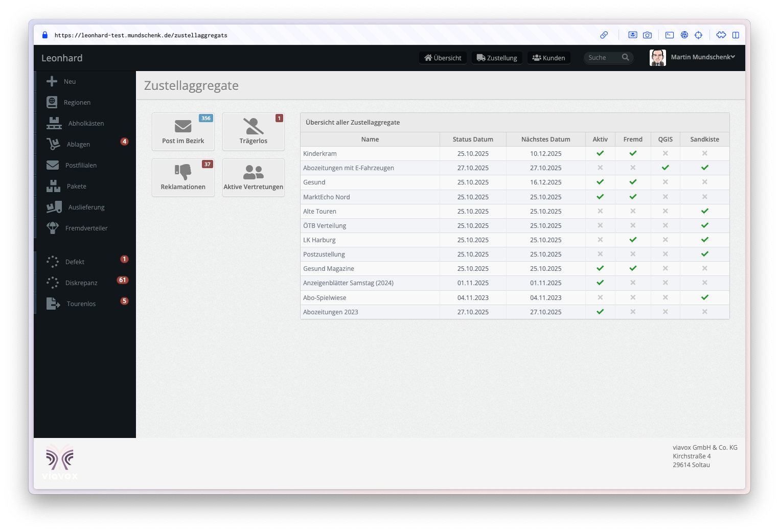779x532 pixels.
Task: Open Regionen globe icon in sidebar
Action: 52,102
